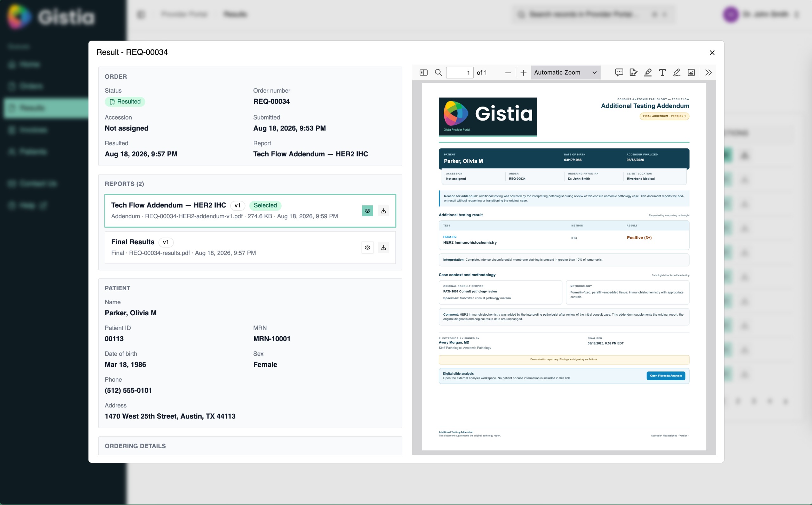The height and width of the screenshot is (505, 812).
Task: Click the v1 badge next to Final Results
Action: (166, 242)
